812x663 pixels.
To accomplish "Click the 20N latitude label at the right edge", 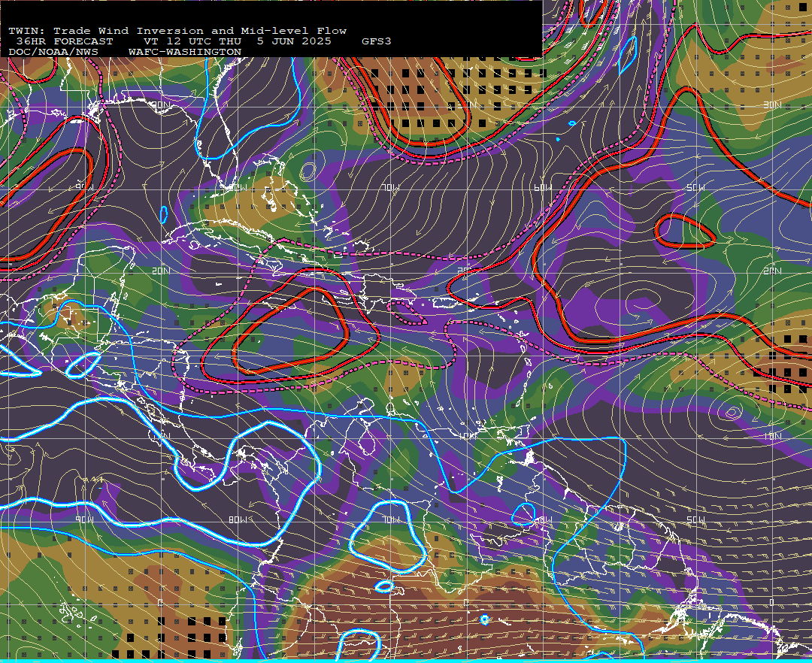I will (772, 271).
